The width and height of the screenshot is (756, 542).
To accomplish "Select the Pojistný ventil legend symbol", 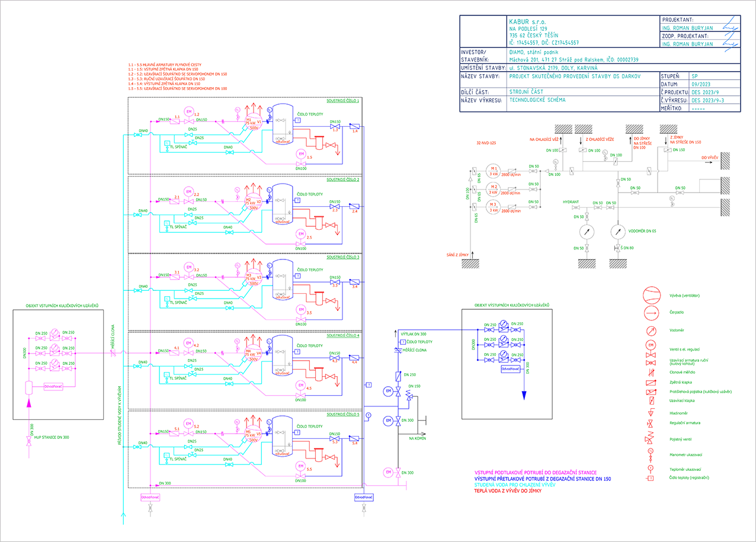I will (x=651, y=440).
